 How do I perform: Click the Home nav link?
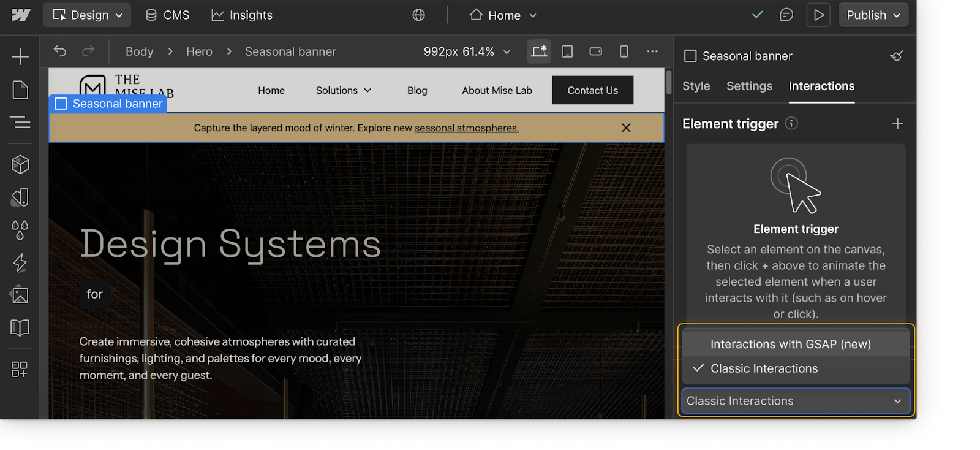[x=271, y=90]
